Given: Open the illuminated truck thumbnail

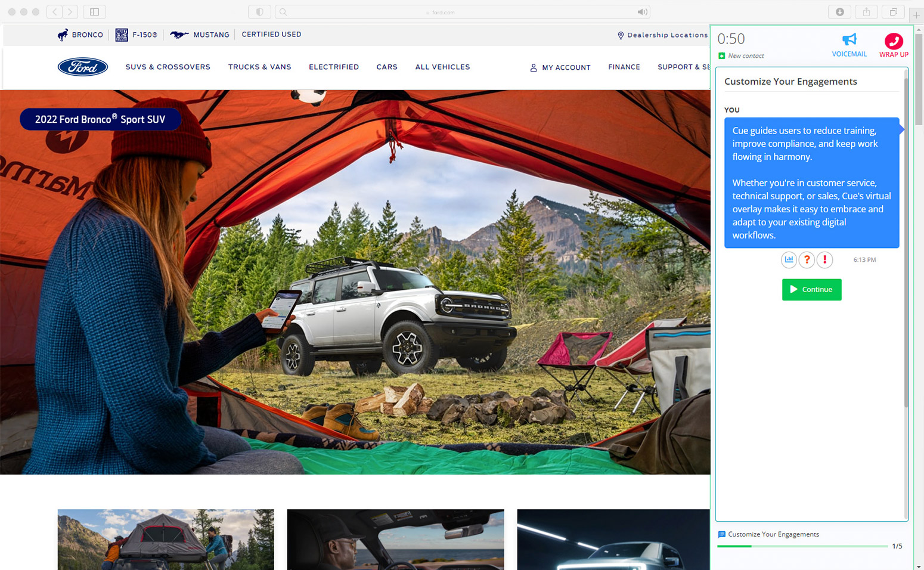Looking at the screenshot, I should [613, 540].
